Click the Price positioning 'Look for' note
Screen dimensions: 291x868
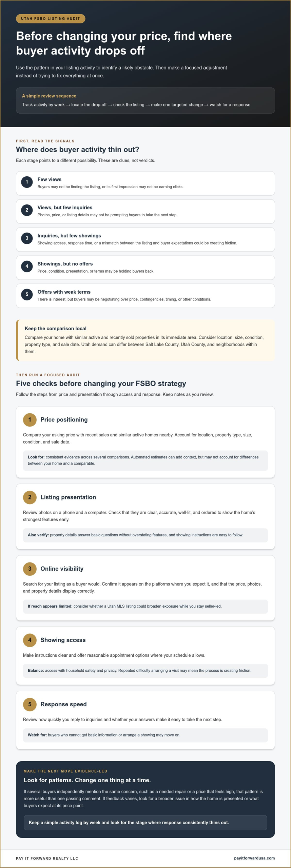point(145,460)
